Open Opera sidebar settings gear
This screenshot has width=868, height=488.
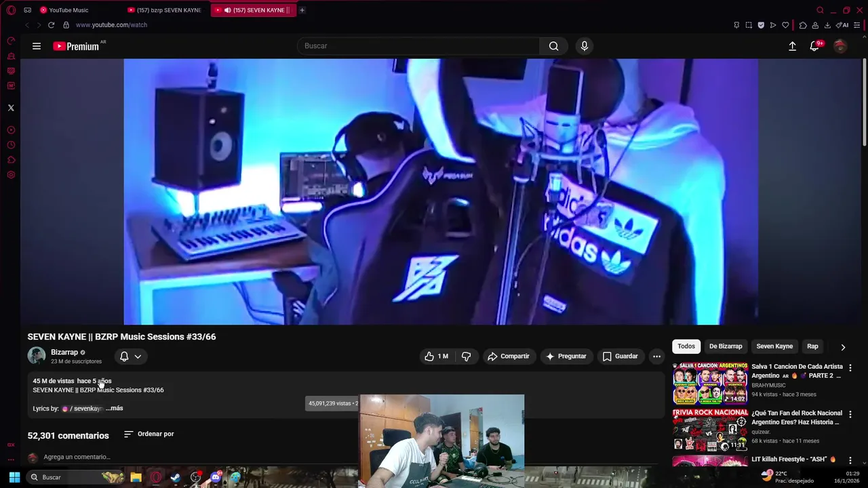(11, 175)
